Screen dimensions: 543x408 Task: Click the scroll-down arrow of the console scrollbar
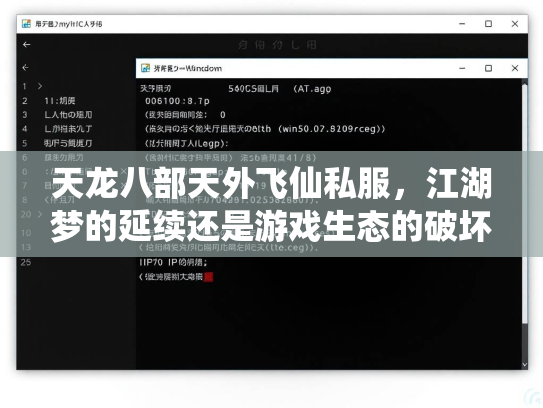(x=525, y=365)
